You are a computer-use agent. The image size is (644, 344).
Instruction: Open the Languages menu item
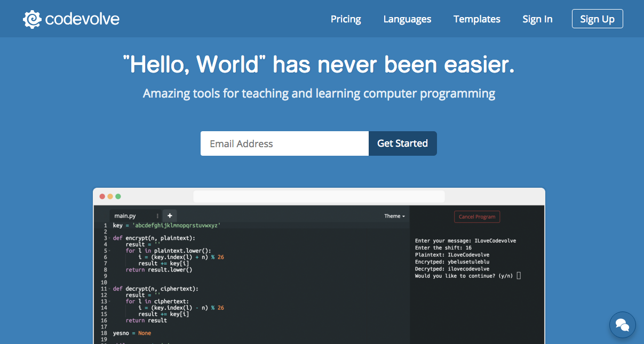407,19
